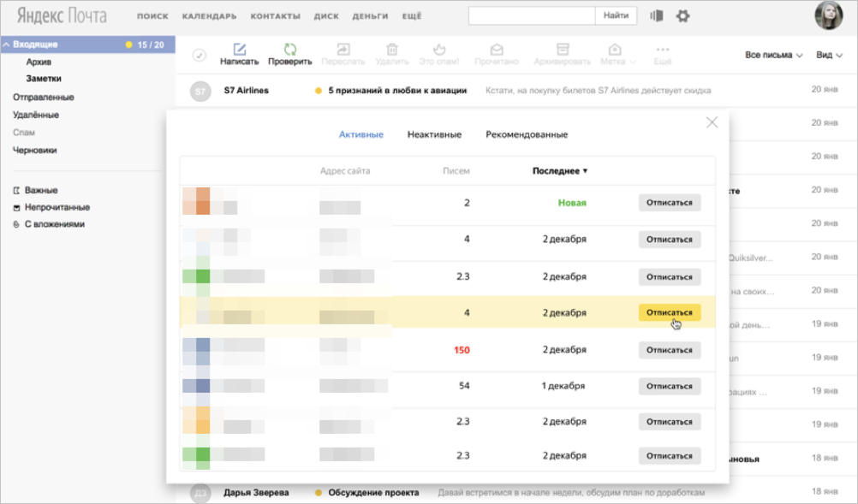Screen dimensions: 858x504
Task: Open the user avatar in header
Action: 828,15
